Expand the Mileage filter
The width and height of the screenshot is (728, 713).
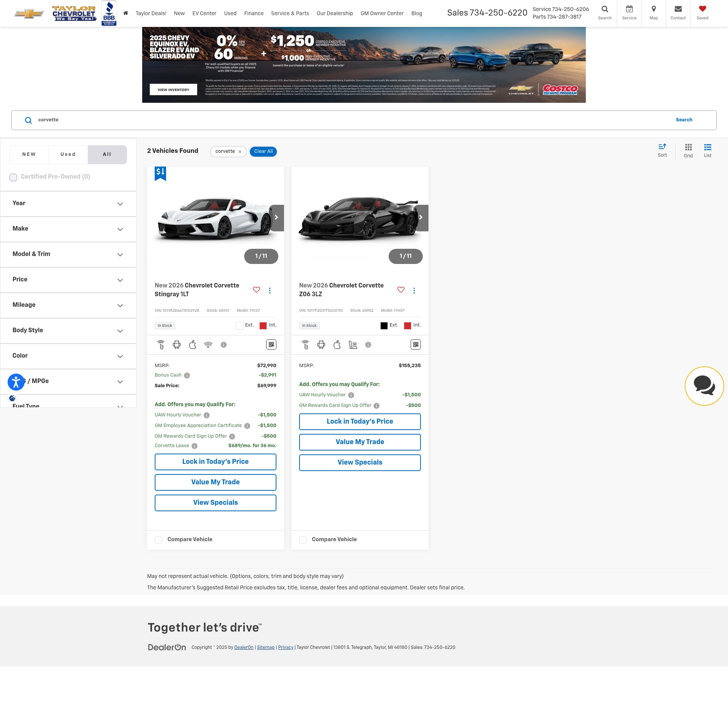click(68, 305)
